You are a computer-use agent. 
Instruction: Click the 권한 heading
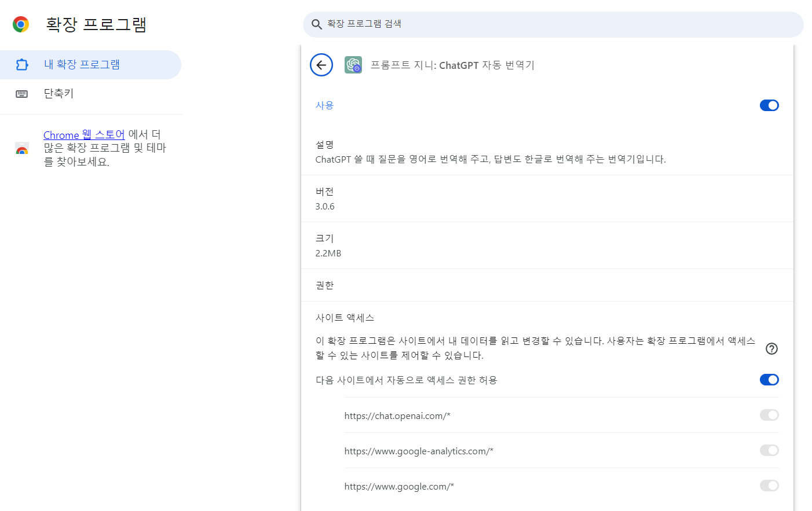tap(324, 285)
